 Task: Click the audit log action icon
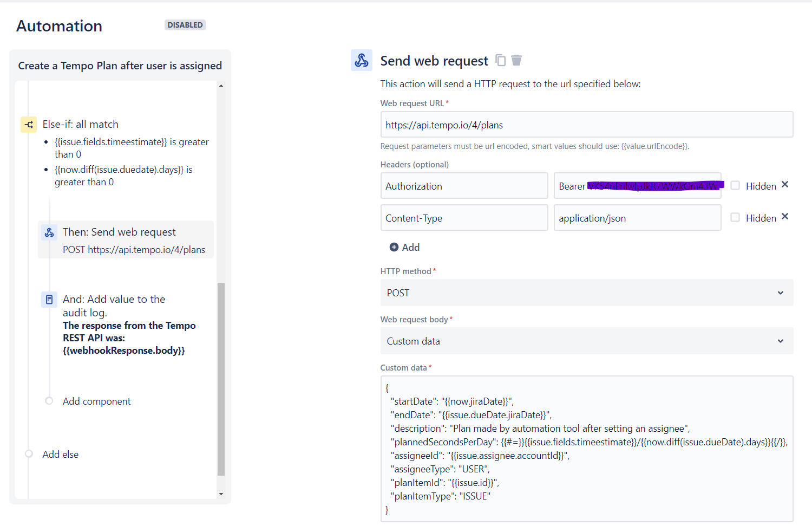[49, 300]
